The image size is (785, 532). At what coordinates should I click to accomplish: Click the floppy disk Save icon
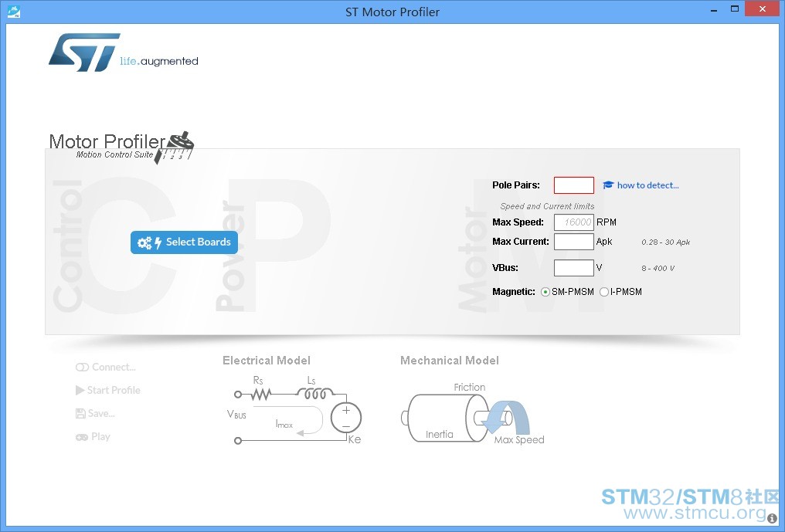(80, 413)
